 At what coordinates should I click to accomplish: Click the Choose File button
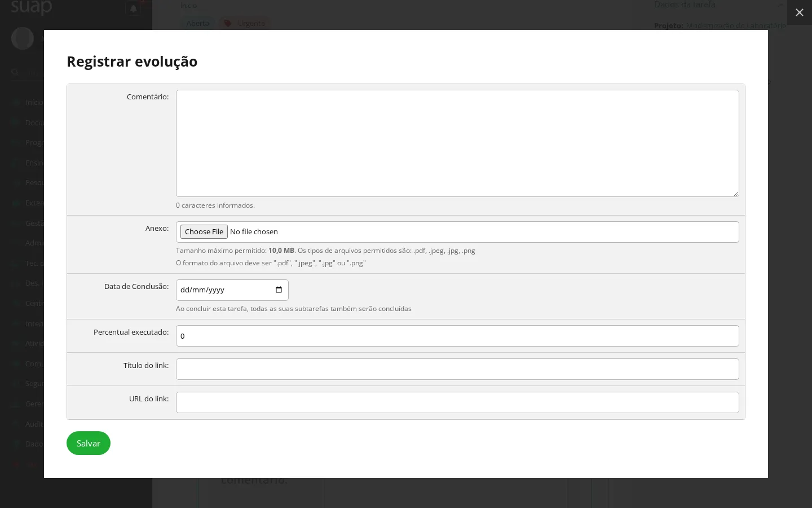pyautogui.click(x=204, y=232)
